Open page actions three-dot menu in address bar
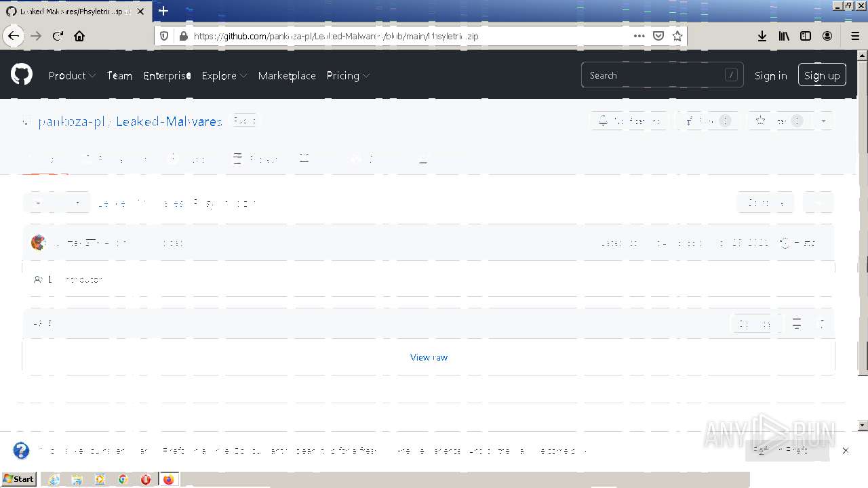The image size is (868, 488). (639, 36)
